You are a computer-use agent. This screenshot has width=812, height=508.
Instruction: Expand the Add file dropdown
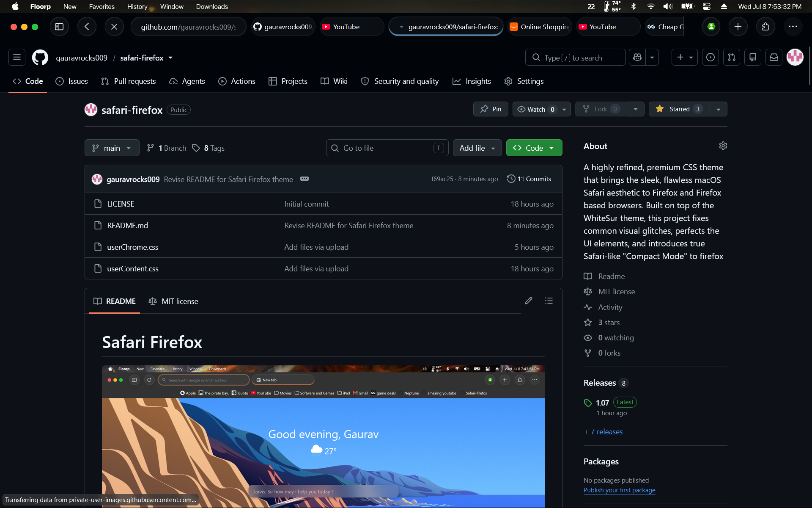pyautogui.click(x=477, y=148)
